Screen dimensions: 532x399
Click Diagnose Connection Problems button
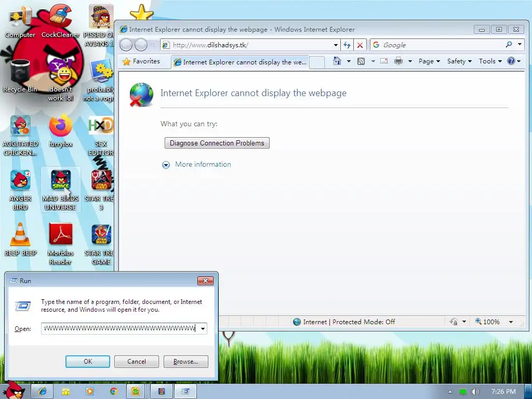tap(217, 143)
